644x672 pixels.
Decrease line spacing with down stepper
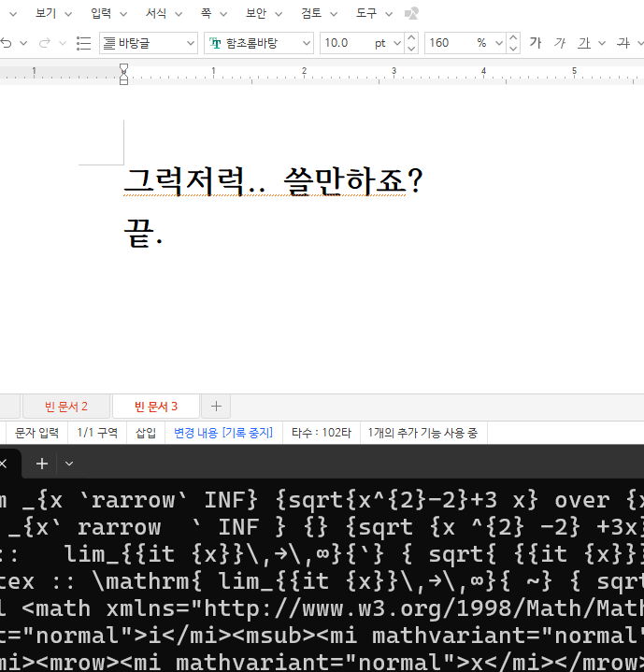pos(513,48)
